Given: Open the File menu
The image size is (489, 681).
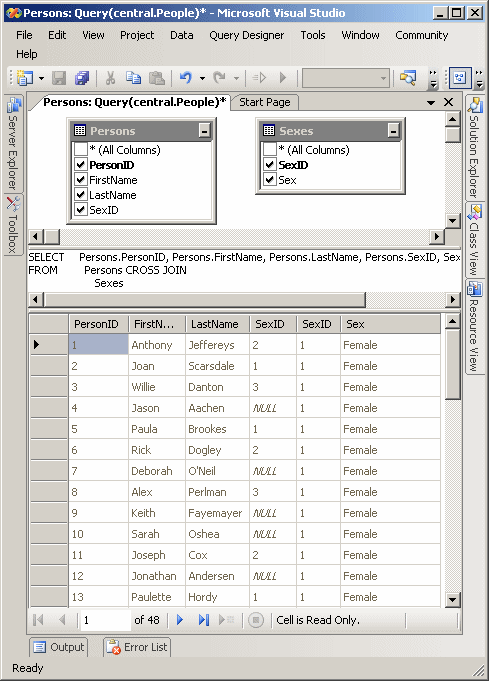Looking at the screenshot, I should (x=24, y=35).
